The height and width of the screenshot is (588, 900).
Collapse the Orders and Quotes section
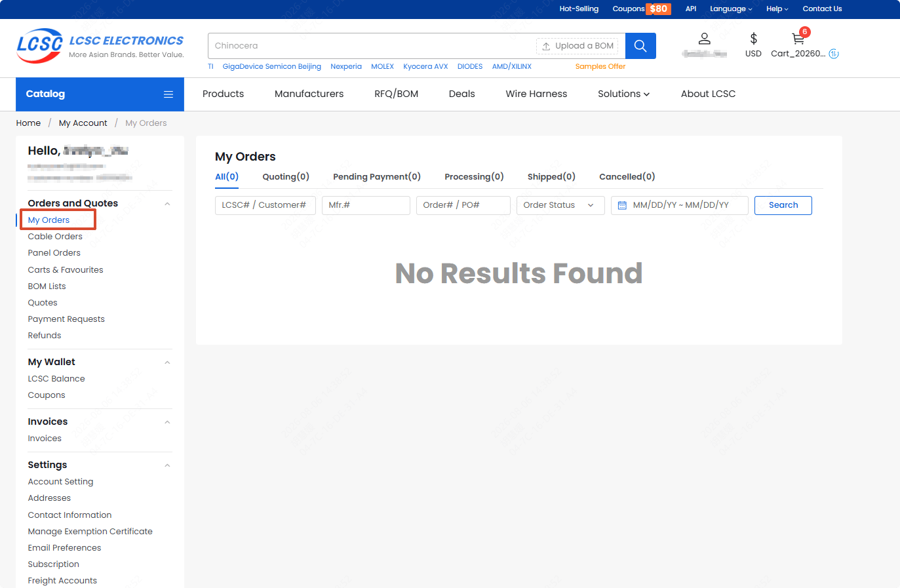[167, 204]
